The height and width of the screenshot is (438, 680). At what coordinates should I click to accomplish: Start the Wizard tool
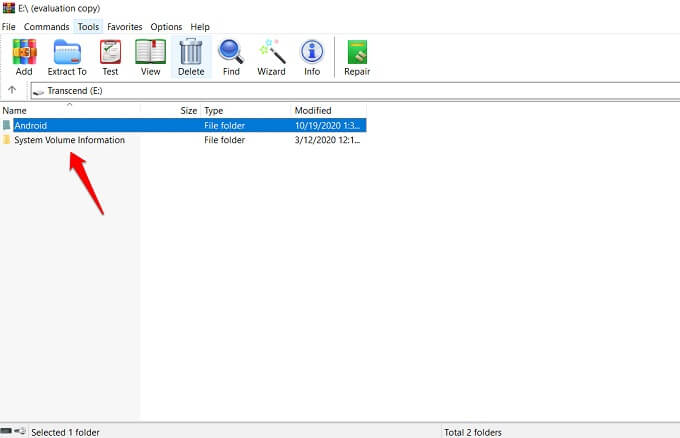[x=271, y=57]
